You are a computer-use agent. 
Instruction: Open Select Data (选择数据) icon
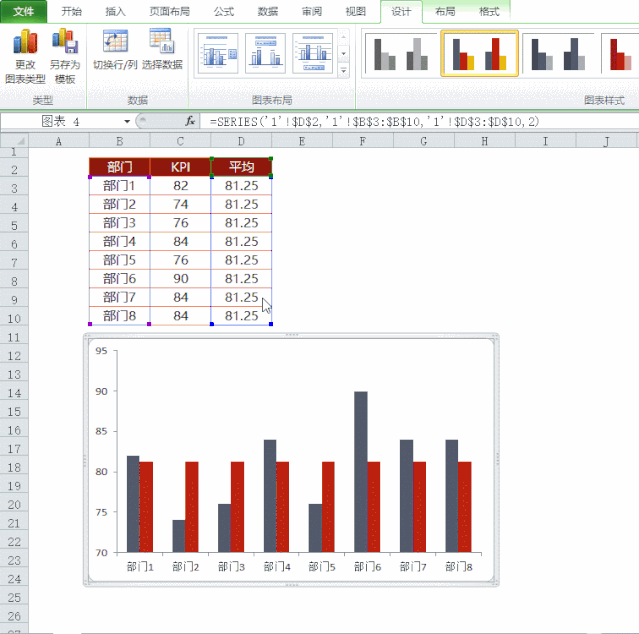[x=162, y=49]
